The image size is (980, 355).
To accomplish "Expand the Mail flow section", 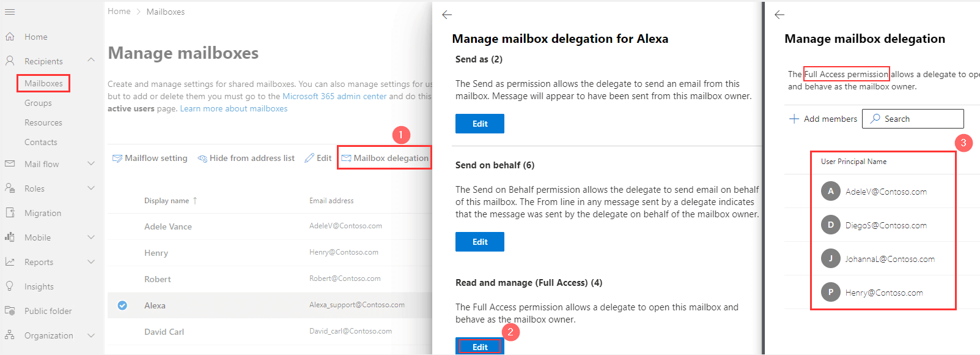I will click(90, 164).
